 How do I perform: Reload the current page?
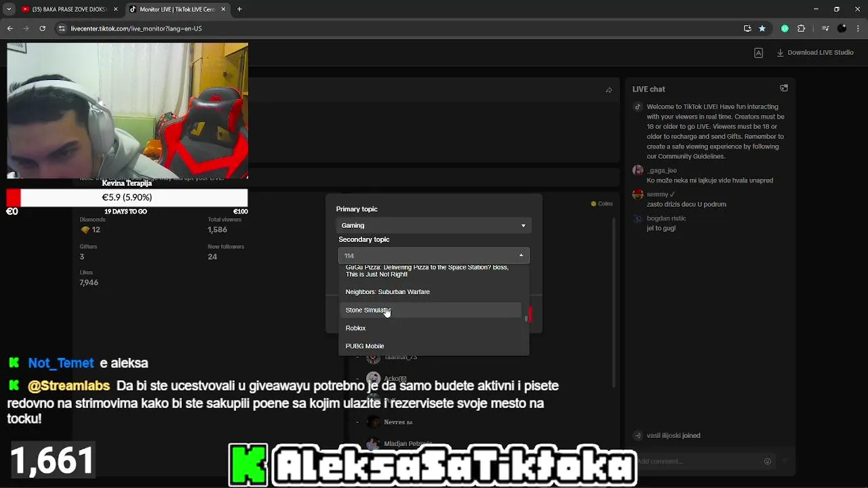click(43, 28)
